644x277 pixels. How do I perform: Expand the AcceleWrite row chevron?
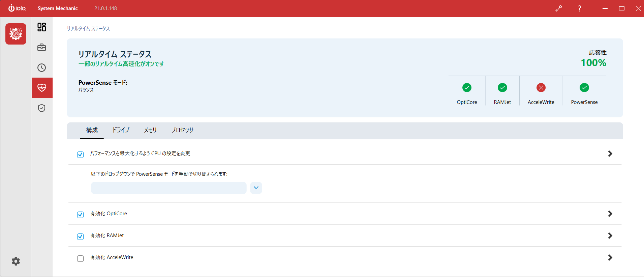coord(610,257)
